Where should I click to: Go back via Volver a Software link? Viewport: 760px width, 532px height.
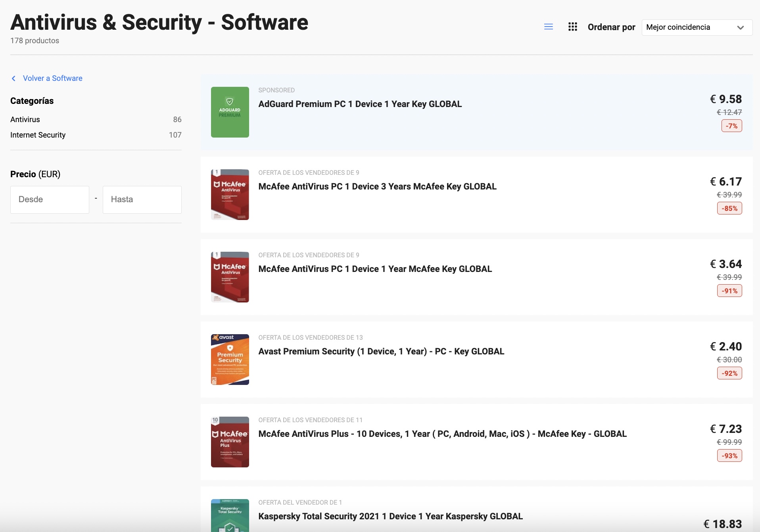click(53, 78)
